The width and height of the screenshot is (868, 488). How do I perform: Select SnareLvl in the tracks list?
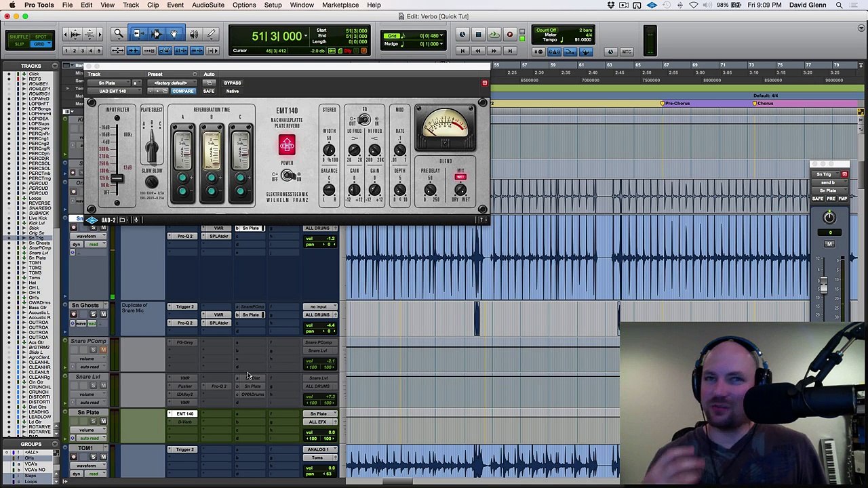click(x=38, y=253)
